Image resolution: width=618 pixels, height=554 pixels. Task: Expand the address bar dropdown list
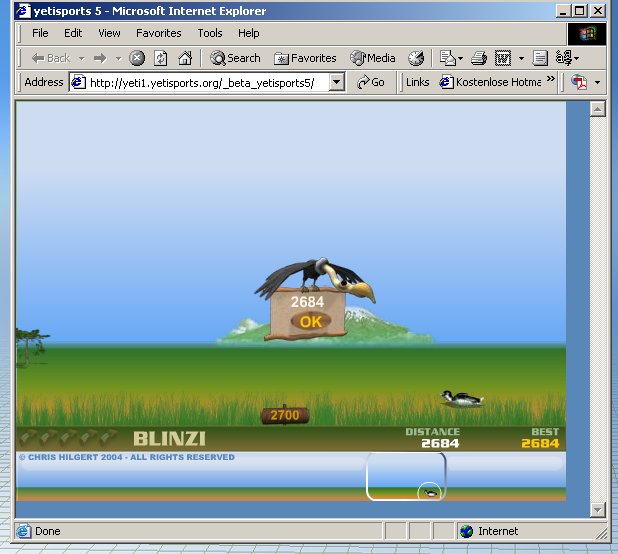pyautogui.click(x=337, y=82)
